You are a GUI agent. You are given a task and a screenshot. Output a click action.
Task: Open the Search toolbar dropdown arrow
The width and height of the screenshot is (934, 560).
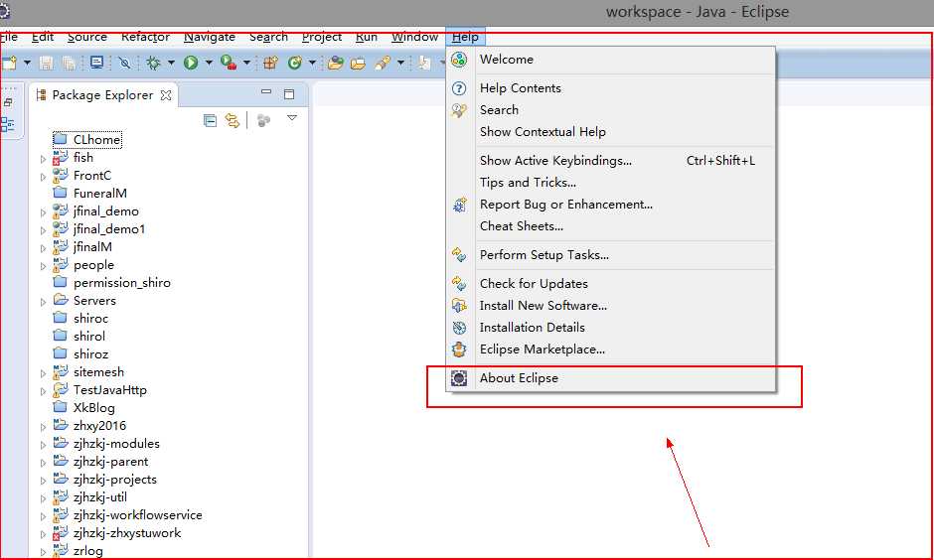[400, 63]
